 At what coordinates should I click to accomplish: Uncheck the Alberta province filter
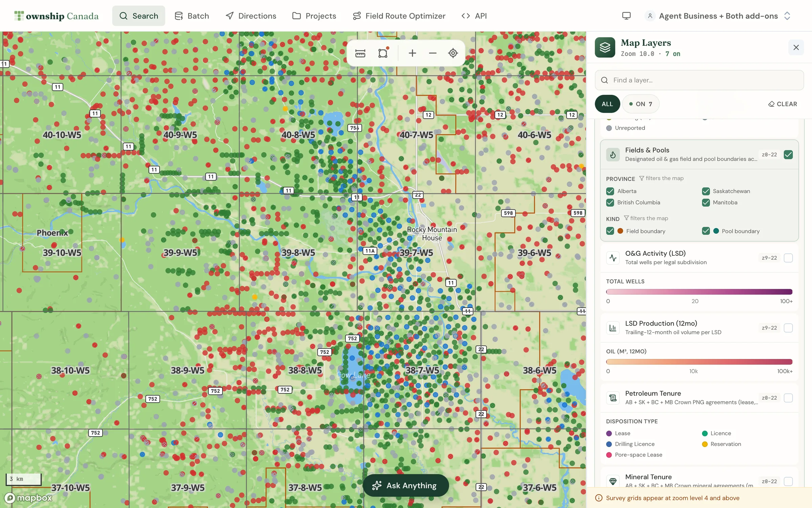coord(610,191)
